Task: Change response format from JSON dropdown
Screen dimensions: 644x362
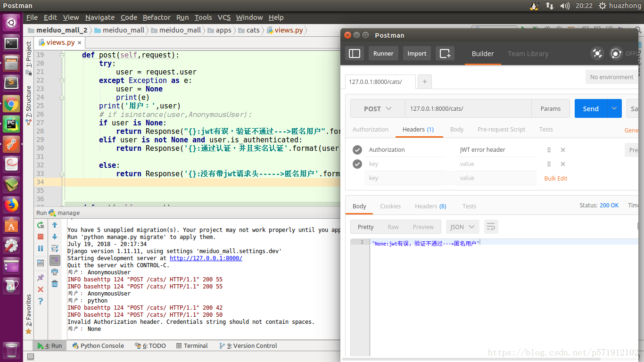Action: click(463, 227)
